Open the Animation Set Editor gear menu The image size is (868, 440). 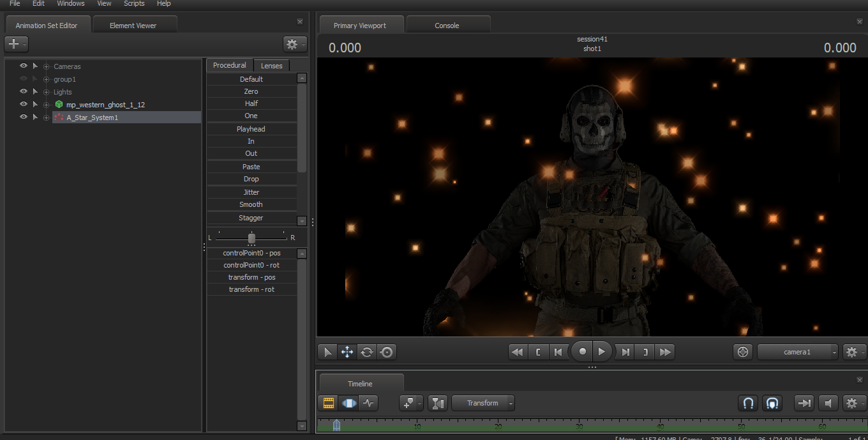[x=295, y=44]
